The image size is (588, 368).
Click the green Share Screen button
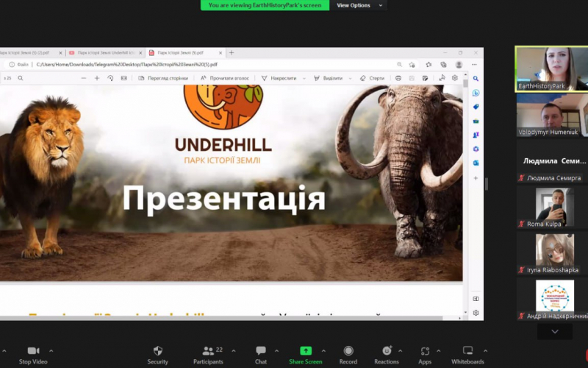pos(305,355)
